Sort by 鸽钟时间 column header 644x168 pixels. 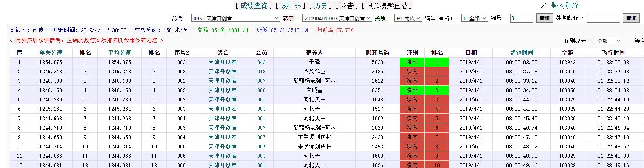pos(521,53)
